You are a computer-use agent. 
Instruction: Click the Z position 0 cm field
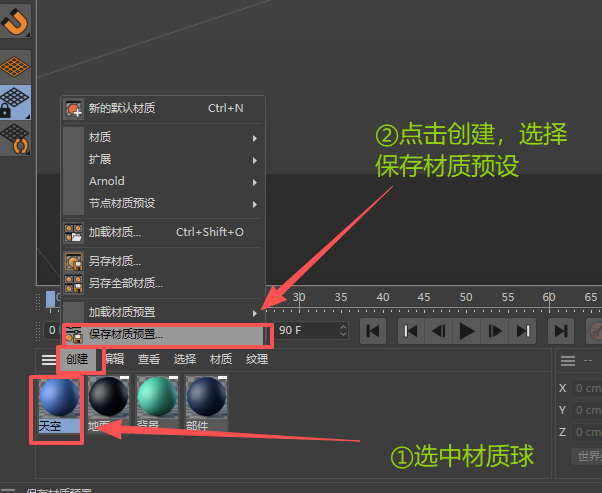point(586,432)
